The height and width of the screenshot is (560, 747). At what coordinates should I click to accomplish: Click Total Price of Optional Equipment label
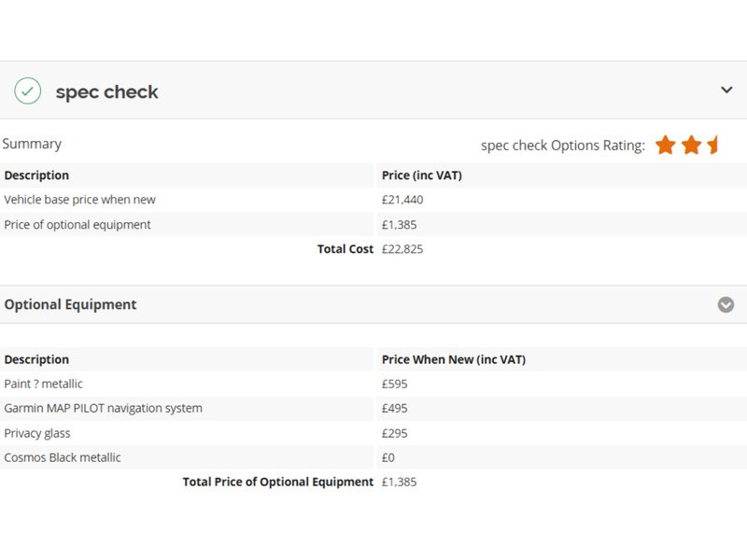277,482
